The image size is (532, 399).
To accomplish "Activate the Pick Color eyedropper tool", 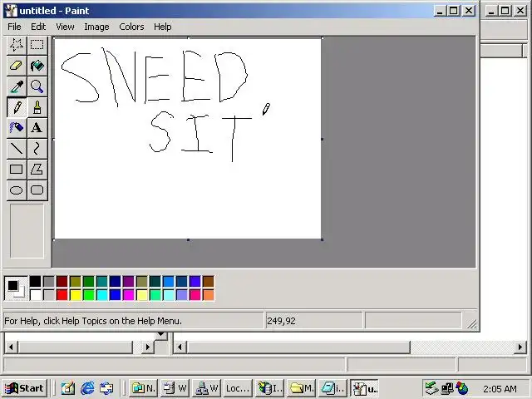I will tap(17, 86).
